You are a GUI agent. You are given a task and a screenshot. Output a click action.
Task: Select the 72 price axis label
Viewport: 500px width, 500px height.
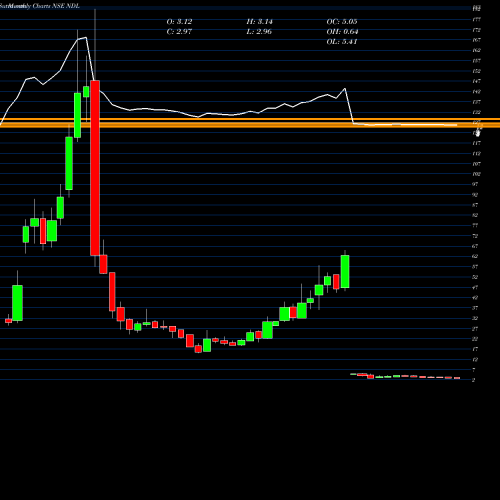(475, 236)
